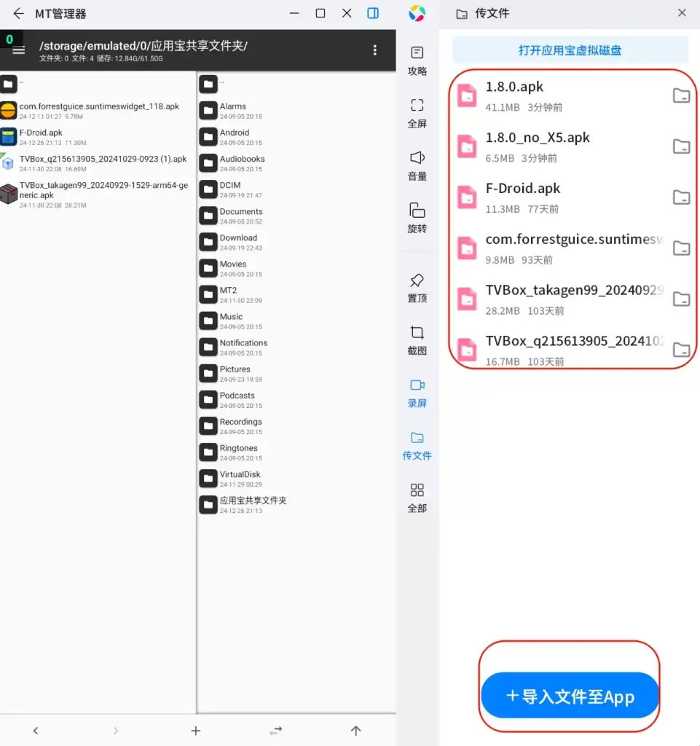Select TVBox_takagen99 arm64-generic.apk in left pane
This screenshot has height=746, width=700.
click(x=98, y=195)
